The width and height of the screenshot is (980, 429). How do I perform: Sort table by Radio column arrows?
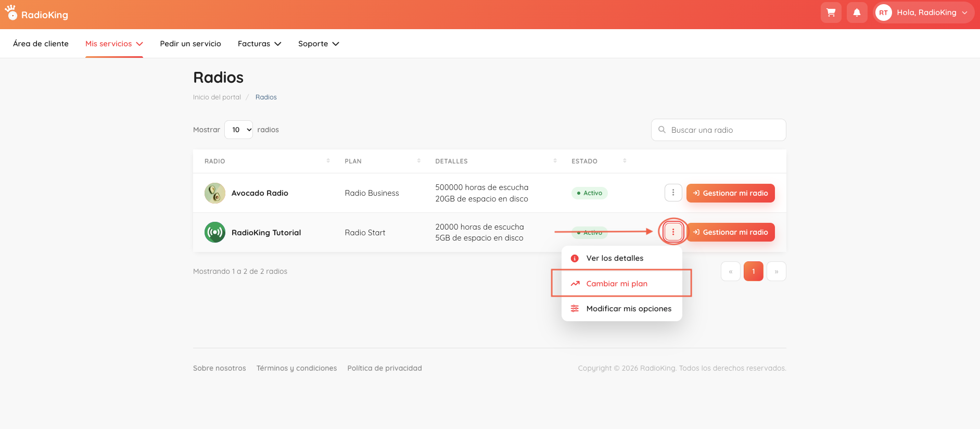pos(328,161)
